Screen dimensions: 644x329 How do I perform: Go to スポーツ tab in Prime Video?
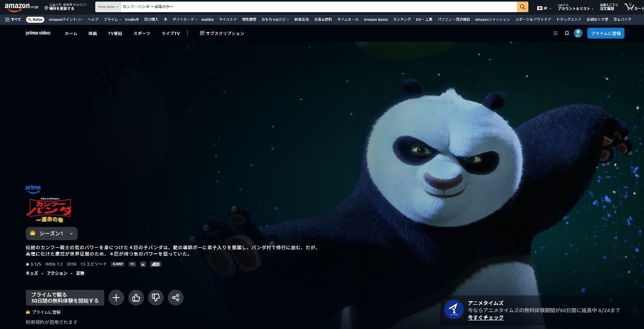pos(142,33)
